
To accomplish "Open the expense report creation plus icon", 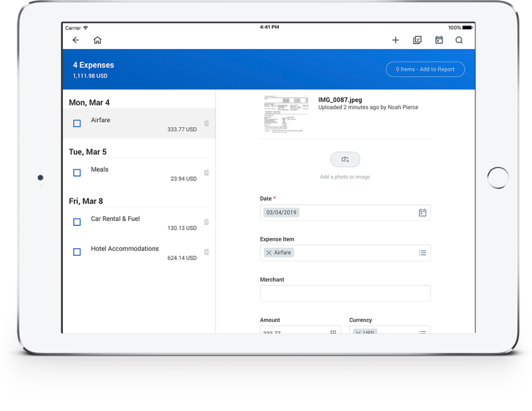I will [x=396, y=40].
